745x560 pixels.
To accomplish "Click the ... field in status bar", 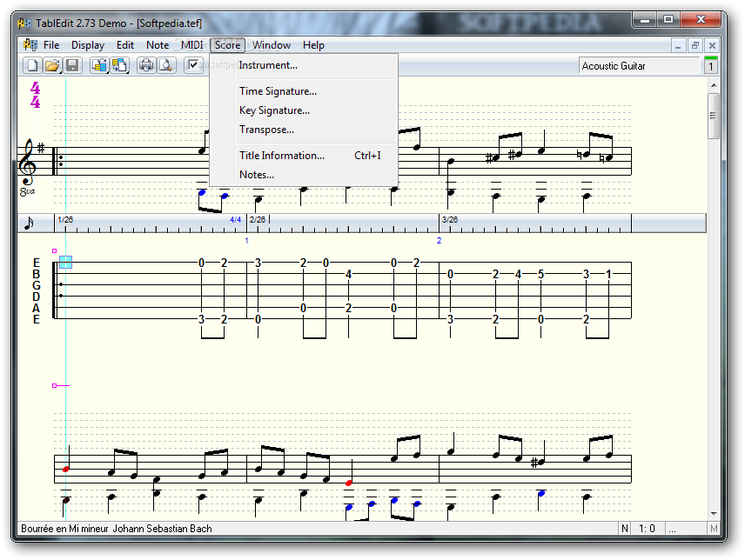I will click(686, 528).
